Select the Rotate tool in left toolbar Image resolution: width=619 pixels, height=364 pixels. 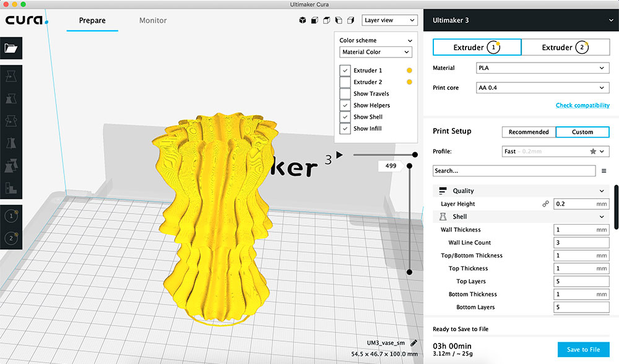click(x=11, y=121)
